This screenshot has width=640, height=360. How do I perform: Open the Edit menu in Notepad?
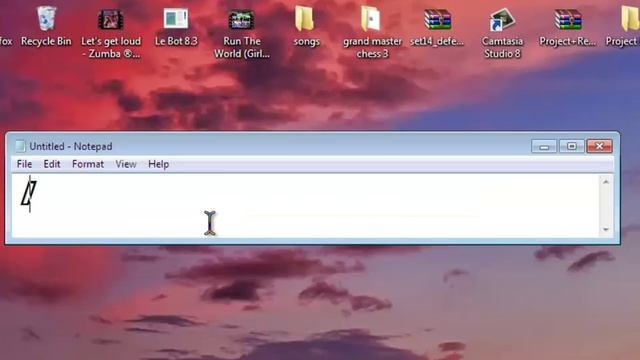tap(52, 164)
